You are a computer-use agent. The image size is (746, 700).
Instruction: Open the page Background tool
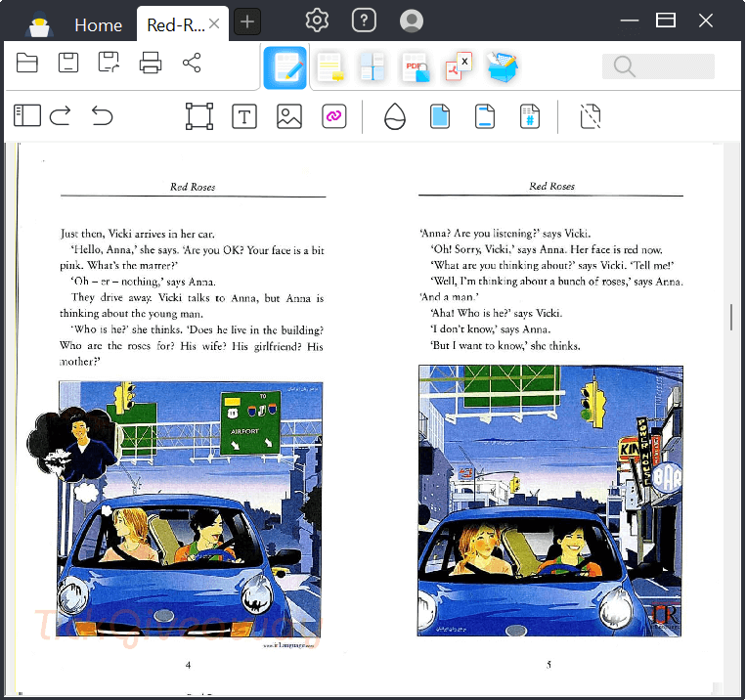[440, 116]
